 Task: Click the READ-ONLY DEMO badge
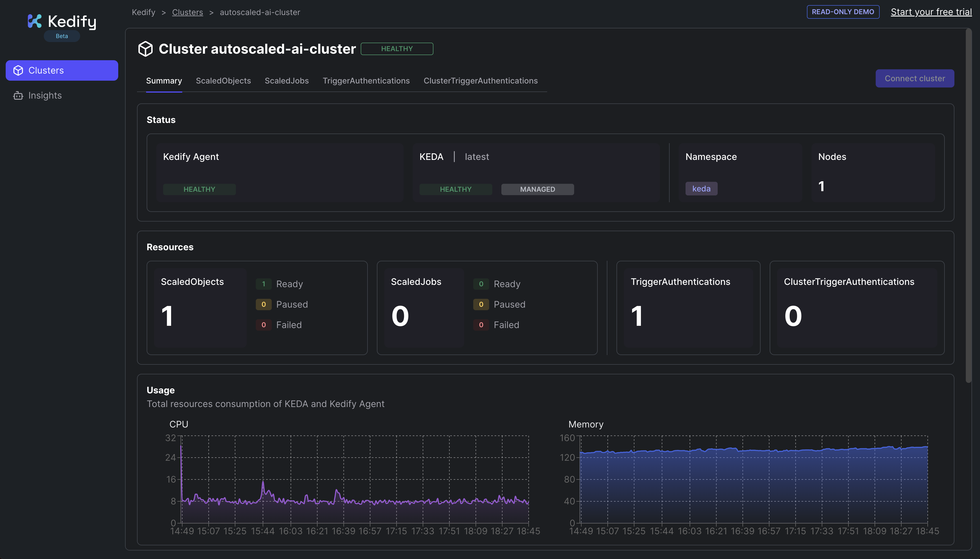843,12
